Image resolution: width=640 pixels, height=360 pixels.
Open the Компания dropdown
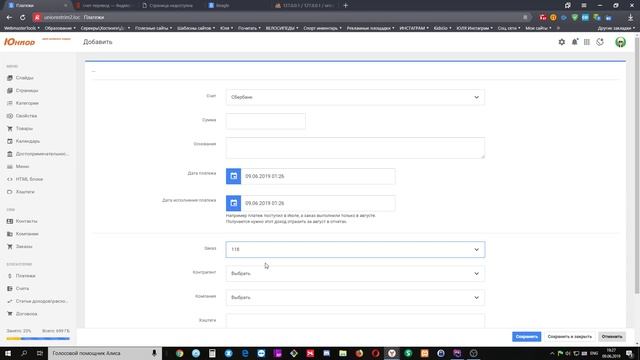[355, 298]
